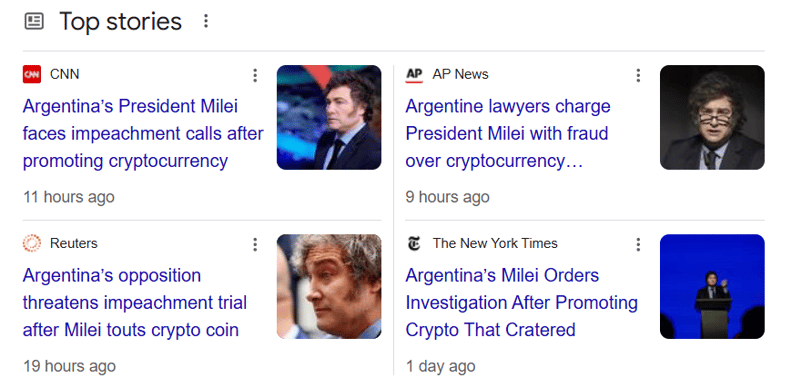Open more options for the CNN story
812x385 pixels.
click(x=255, y=76)
